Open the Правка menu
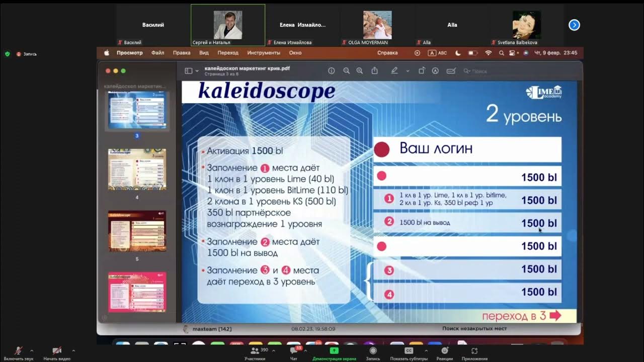 pos(182,53)
